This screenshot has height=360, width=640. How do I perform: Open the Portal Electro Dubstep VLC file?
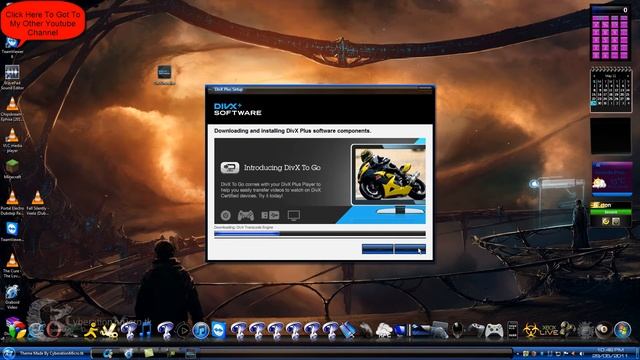12,202
